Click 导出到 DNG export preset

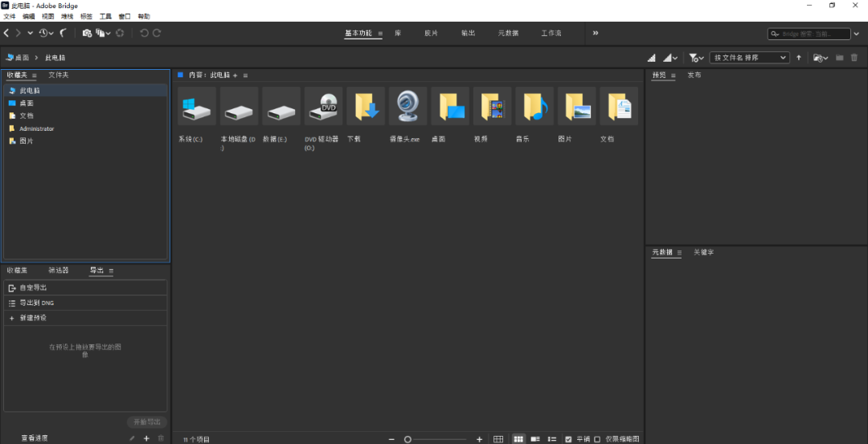tap(36, 303)
